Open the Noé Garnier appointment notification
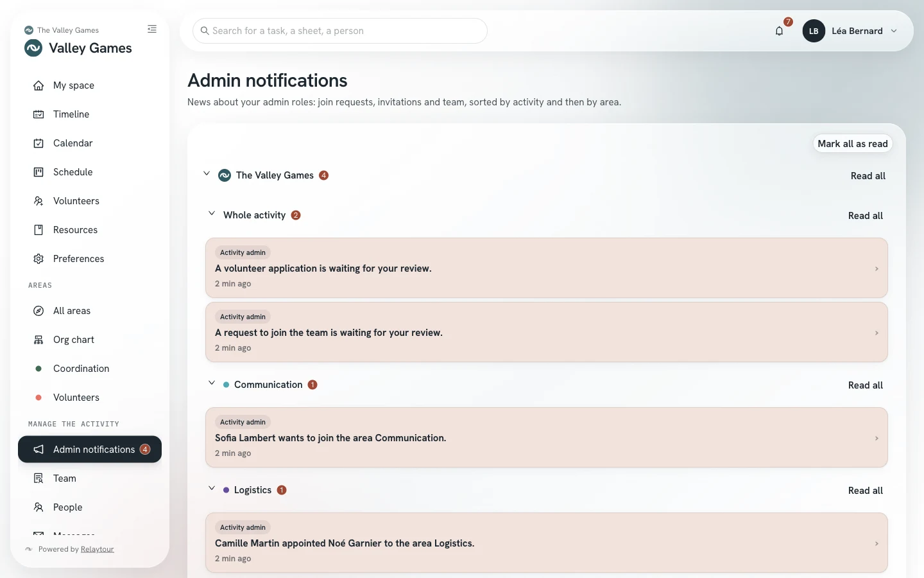This screenshot has width=924, height=578. click(547, 543)
